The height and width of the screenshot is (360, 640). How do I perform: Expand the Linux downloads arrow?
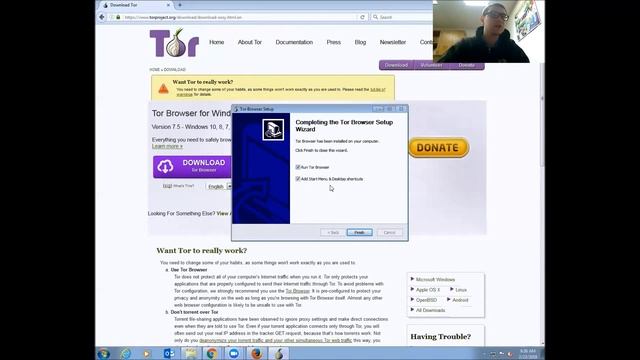[x=451, y=289]
